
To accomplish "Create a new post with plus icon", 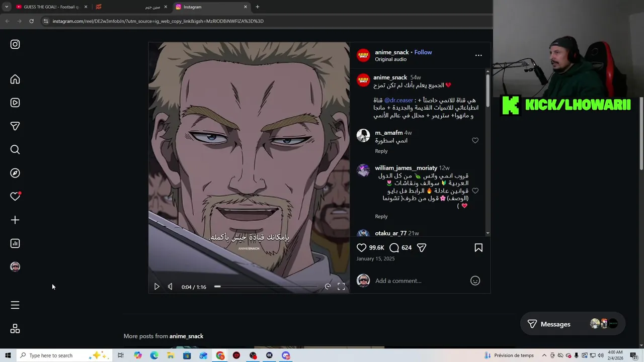I will click(x=15, y=220).
